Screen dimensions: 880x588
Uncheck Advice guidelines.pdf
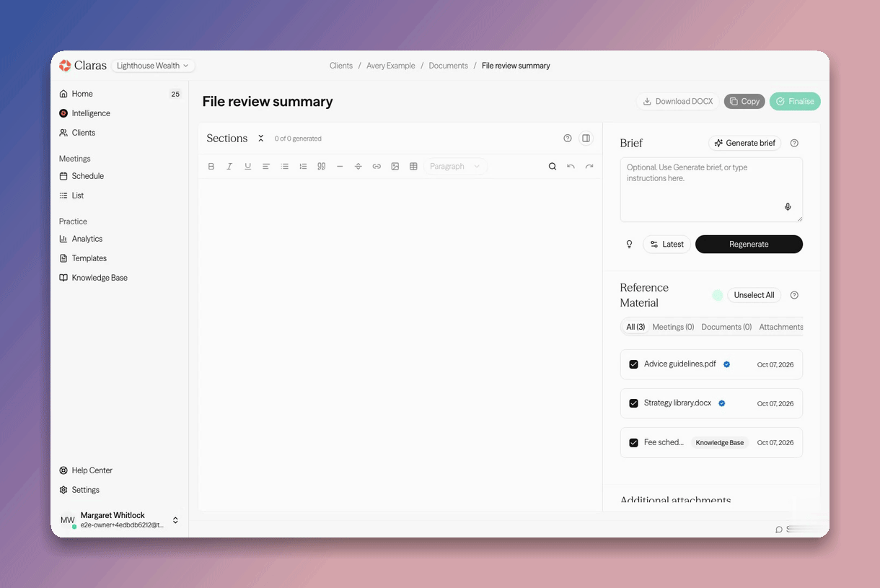click(633, 364)
